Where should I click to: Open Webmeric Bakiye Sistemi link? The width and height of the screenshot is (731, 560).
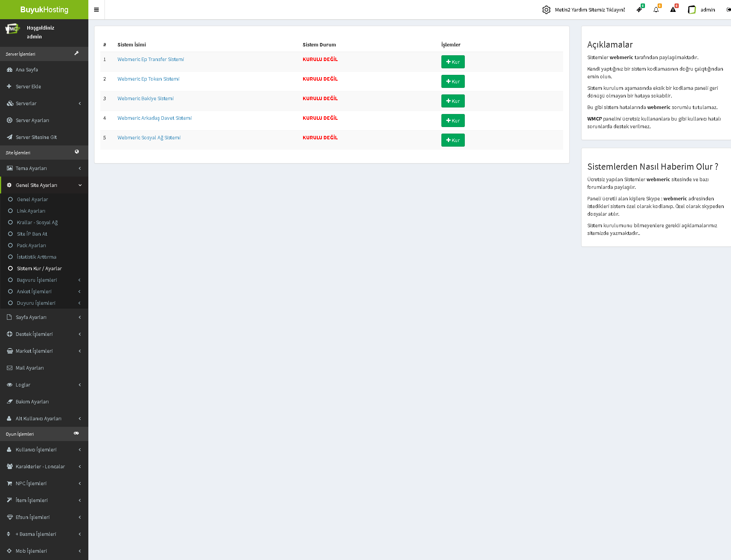(x=145, y=98)
